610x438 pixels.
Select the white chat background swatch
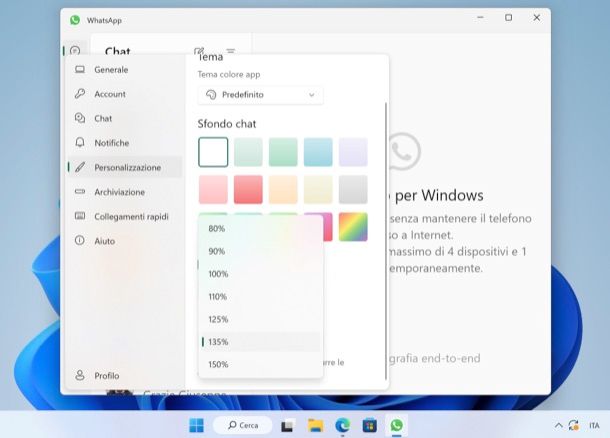(213, 152)
